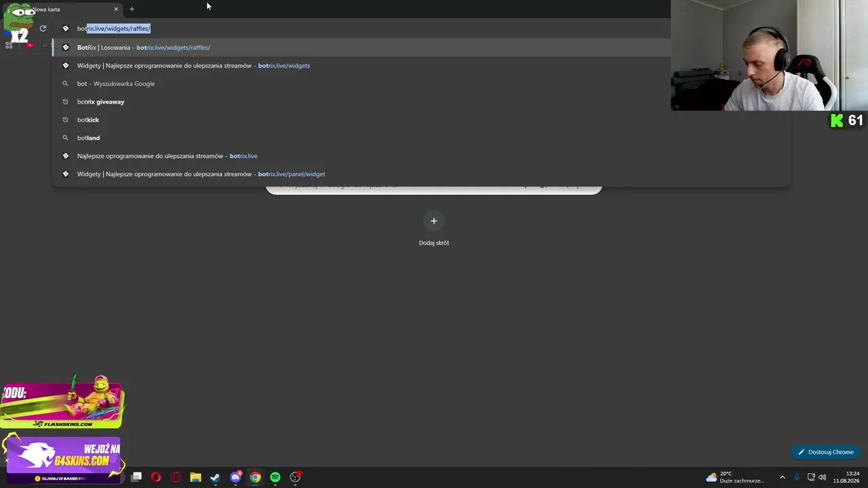Viewport: 868px width, 488px height.
Task: Click the G4skins.com banner
Action: (62, 459)
